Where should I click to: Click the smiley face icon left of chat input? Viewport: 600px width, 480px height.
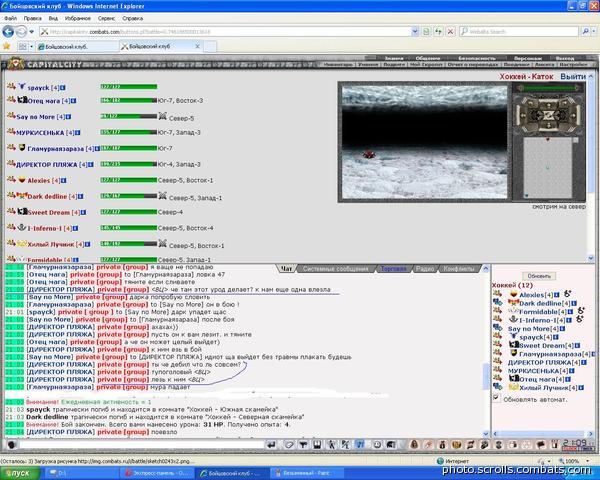coord(11,445)
